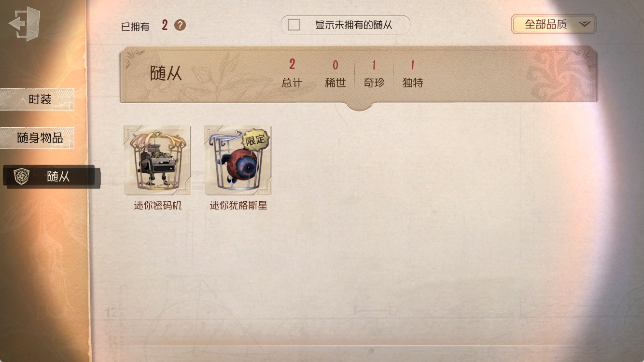Select the 随从 sidebar tab
Viewport: 644px width, 362px height.
52,177
